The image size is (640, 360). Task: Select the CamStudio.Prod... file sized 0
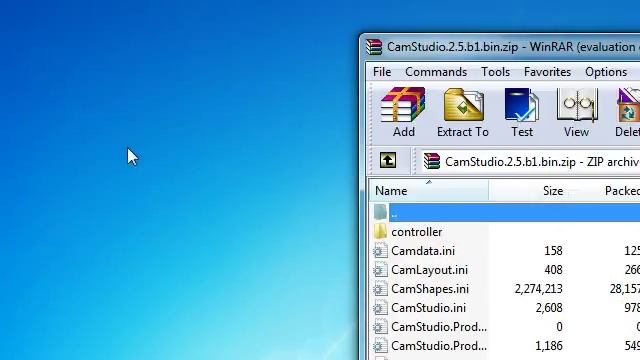439,327
